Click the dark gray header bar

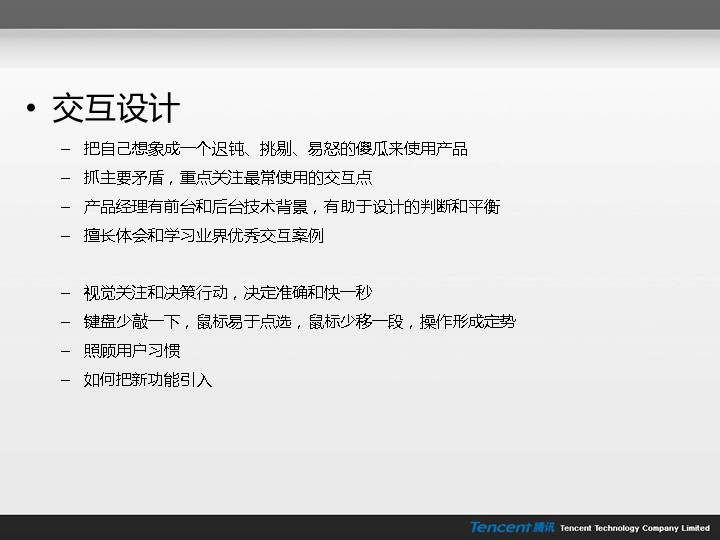[x=360, y=14]
